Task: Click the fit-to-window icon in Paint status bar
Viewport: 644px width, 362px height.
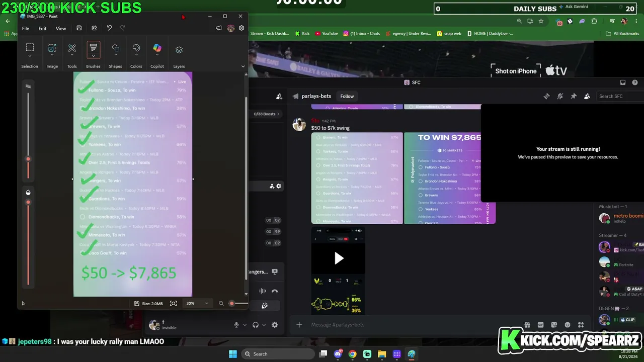Action: tap(173, 303)
